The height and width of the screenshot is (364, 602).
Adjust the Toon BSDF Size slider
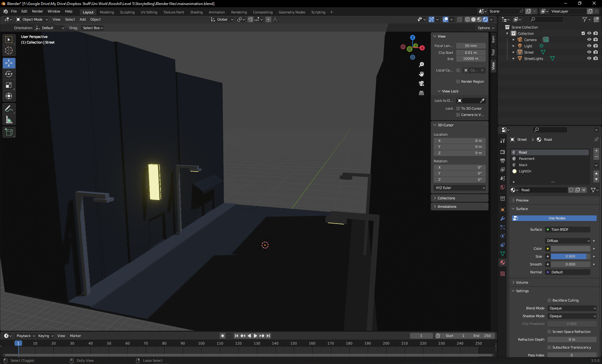[570, 256]
